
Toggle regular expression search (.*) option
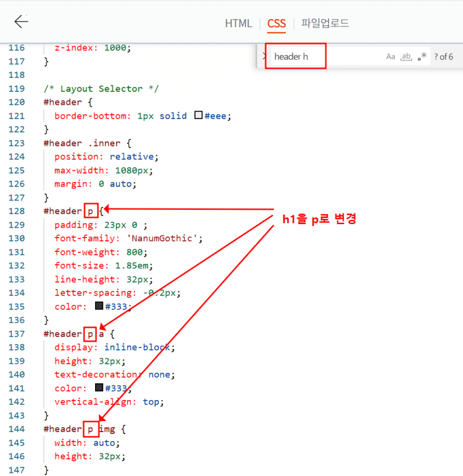pyautogui.click(x=422, y=57)
